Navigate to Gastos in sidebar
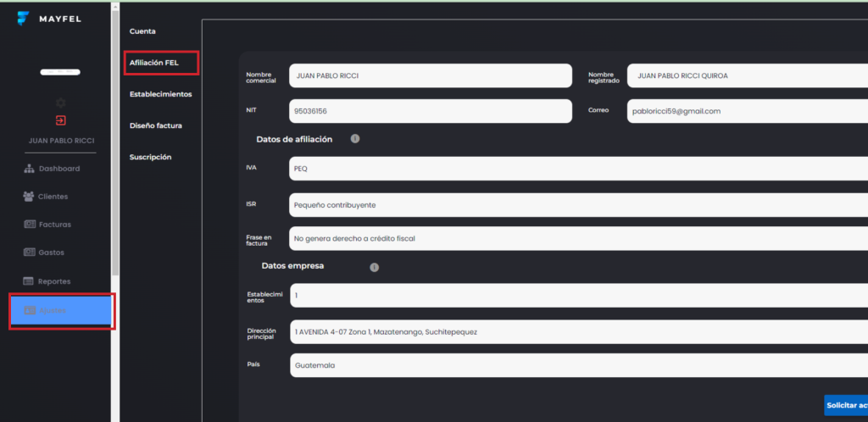This screenshot has width=868, height=422. [44, 253]
